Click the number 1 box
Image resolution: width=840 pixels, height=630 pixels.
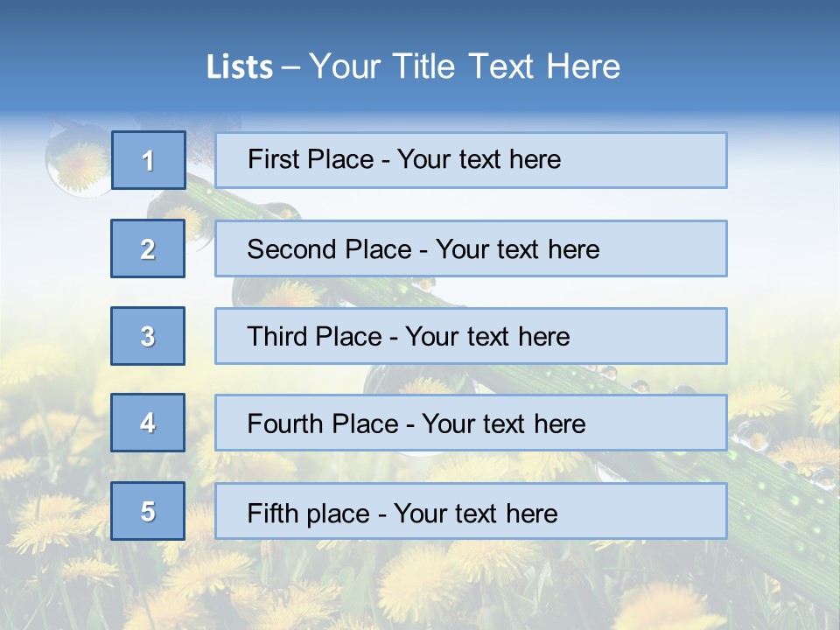point(149,160)
